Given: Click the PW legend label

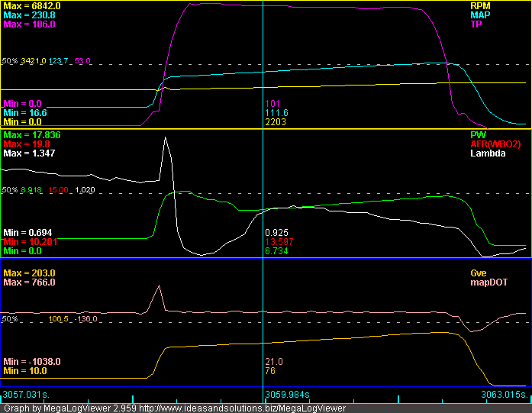Looking at the screenshot, I should (478, 134).
